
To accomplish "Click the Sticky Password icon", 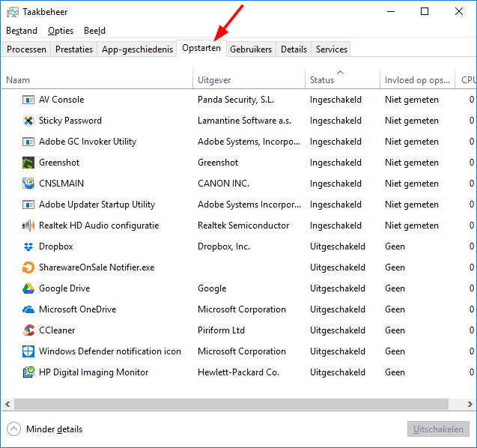I will pos(28,121).
